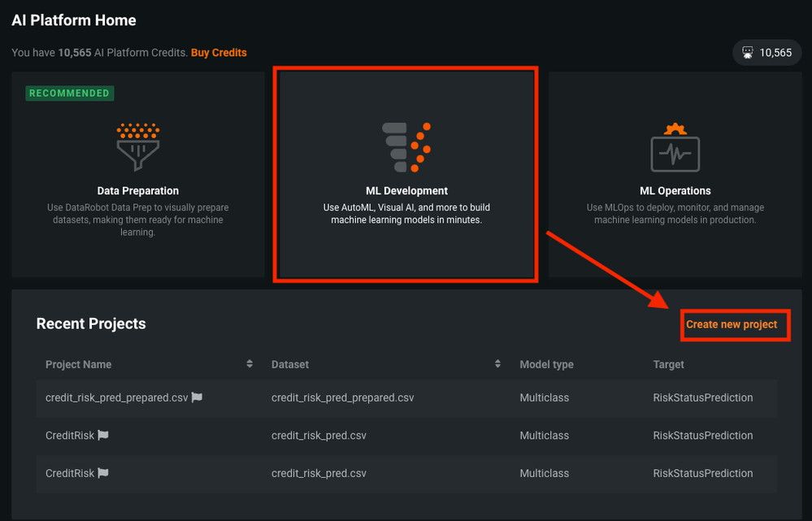Open the ML Operations card title
This screenshot has height=521, width=812.
(x=675, y=191)
